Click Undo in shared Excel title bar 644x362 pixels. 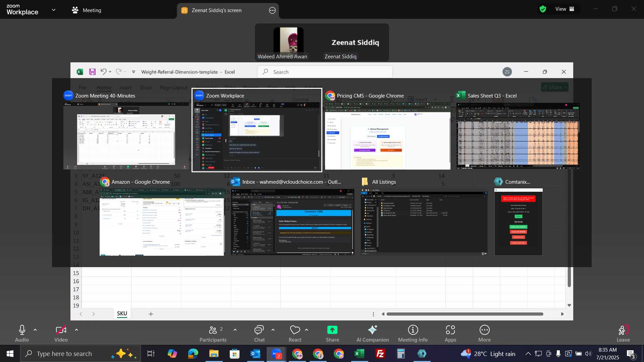[x=103, y=72]
